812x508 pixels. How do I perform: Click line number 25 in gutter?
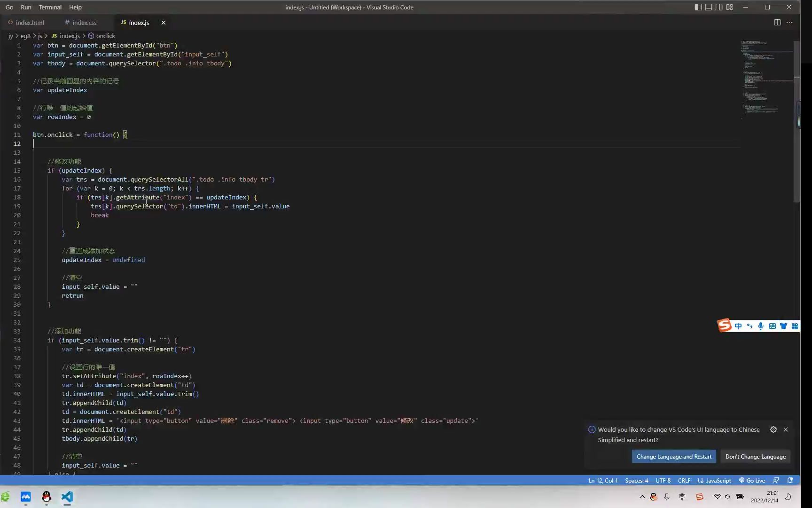[17, 260]
